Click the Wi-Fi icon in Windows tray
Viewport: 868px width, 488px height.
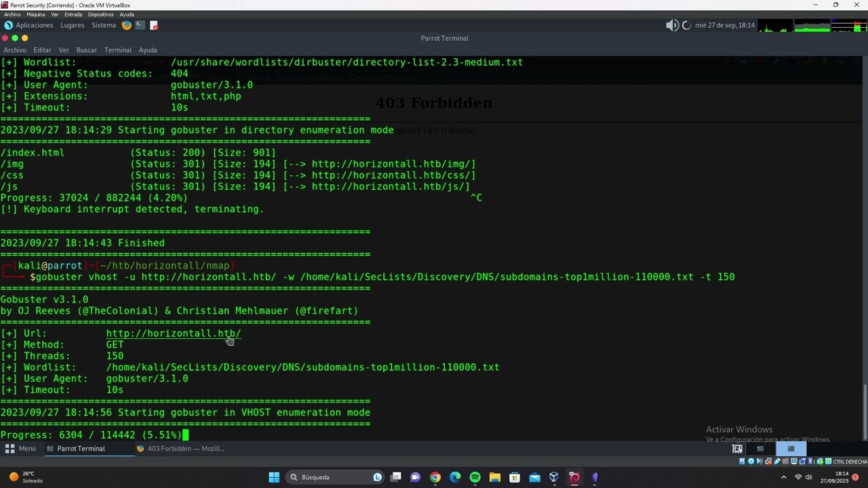798,477
